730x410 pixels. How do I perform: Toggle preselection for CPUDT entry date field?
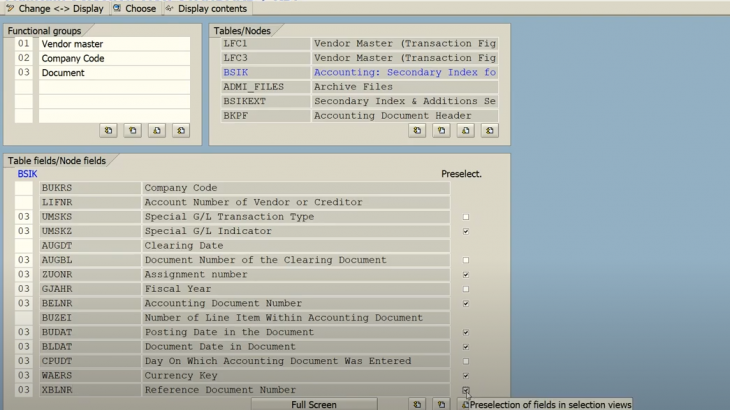click(466, 361)
